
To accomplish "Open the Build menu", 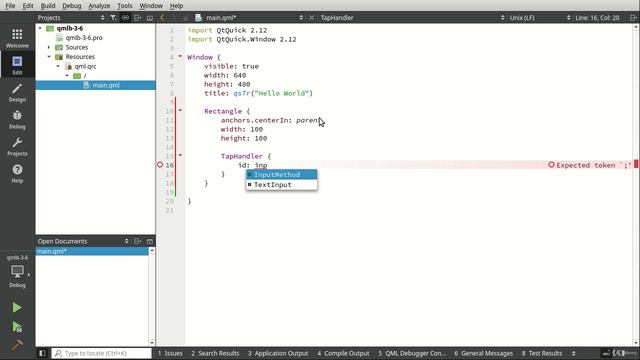I will click(x=48, y=6).
